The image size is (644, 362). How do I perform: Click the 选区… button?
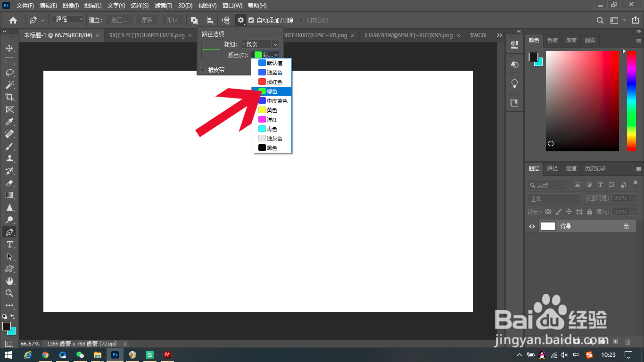click(x=119, y=20)
